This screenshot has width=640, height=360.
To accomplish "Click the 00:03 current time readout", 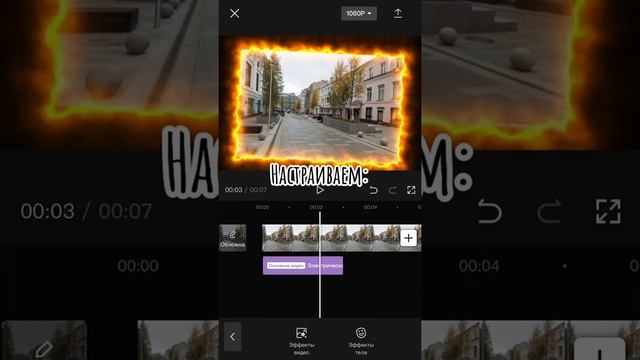I will click(x=233, y=190).
